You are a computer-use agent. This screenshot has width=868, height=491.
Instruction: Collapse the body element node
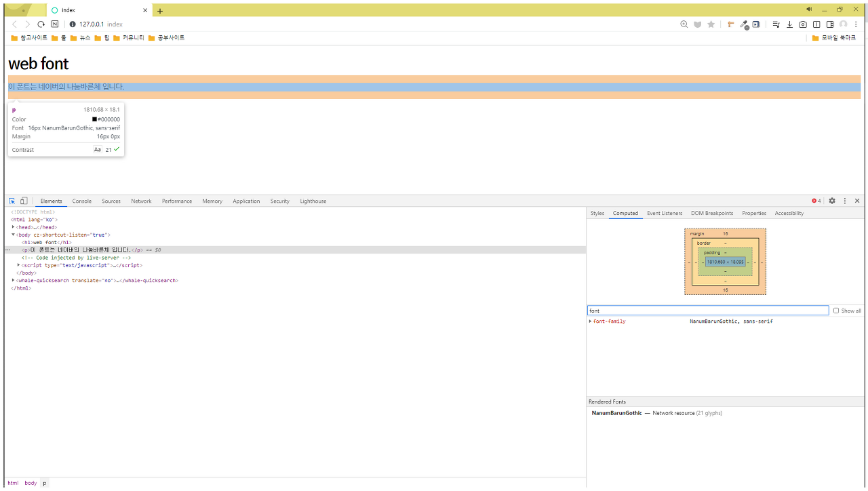pos(14,235)
